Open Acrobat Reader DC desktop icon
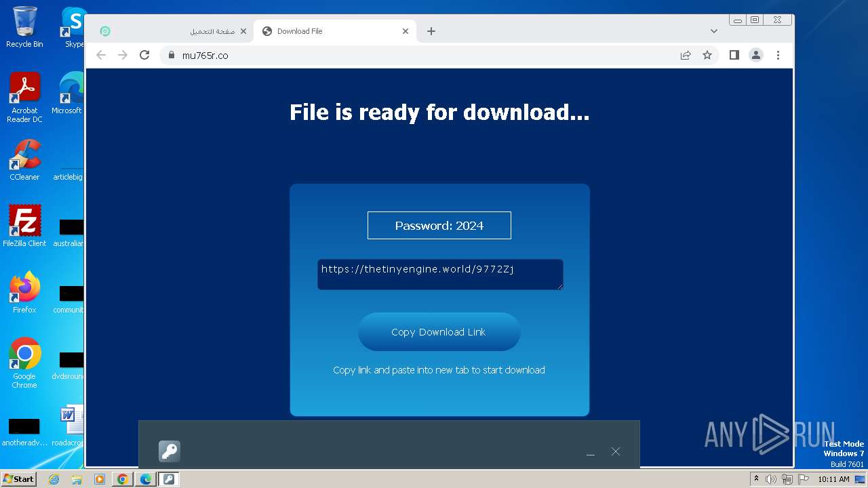 click(24, 98)
